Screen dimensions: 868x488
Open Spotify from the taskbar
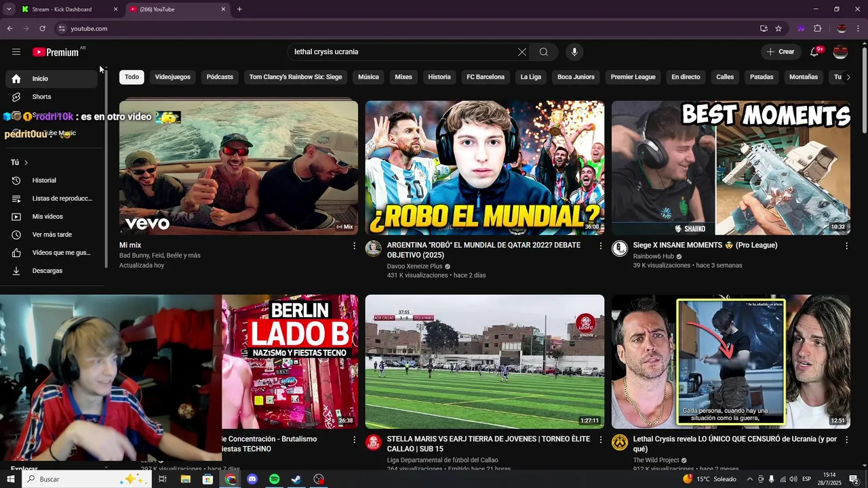(274, 479)
